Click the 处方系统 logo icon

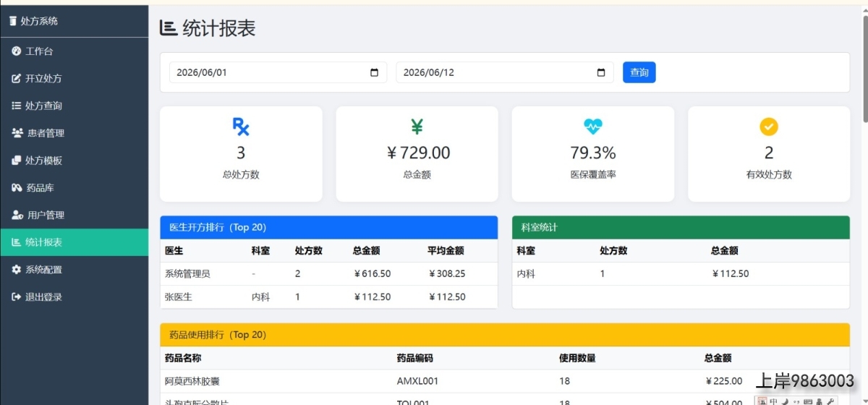(13, 21)
